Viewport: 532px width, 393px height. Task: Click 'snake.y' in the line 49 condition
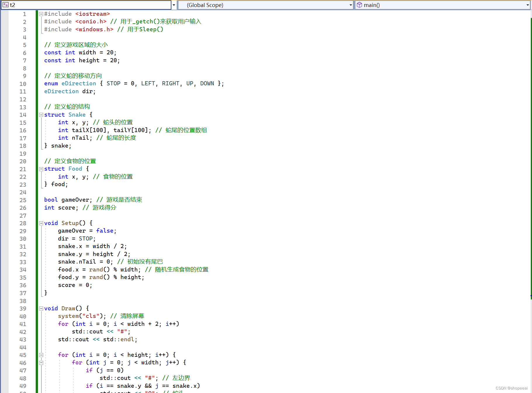(129, 386)
